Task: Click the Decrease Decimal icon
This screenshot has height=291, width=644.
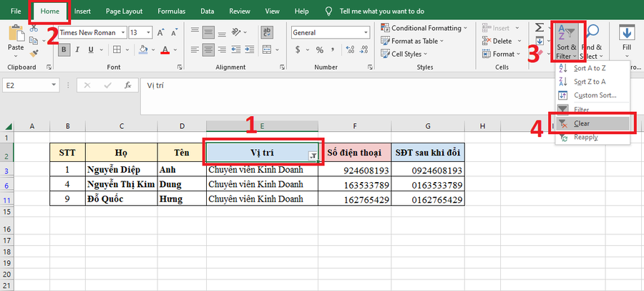Action: (x=364, y=50)
